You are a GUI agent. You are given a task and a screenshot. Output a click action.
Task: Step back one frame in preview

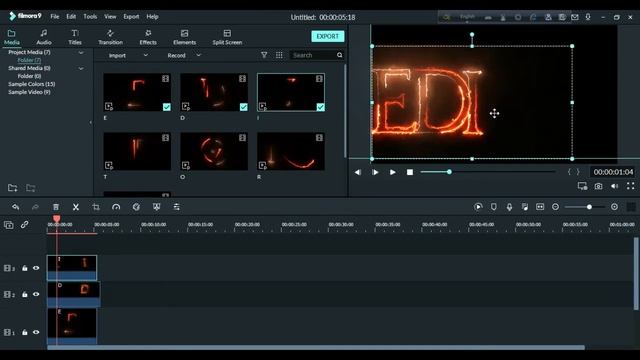(x=358, y=172)
